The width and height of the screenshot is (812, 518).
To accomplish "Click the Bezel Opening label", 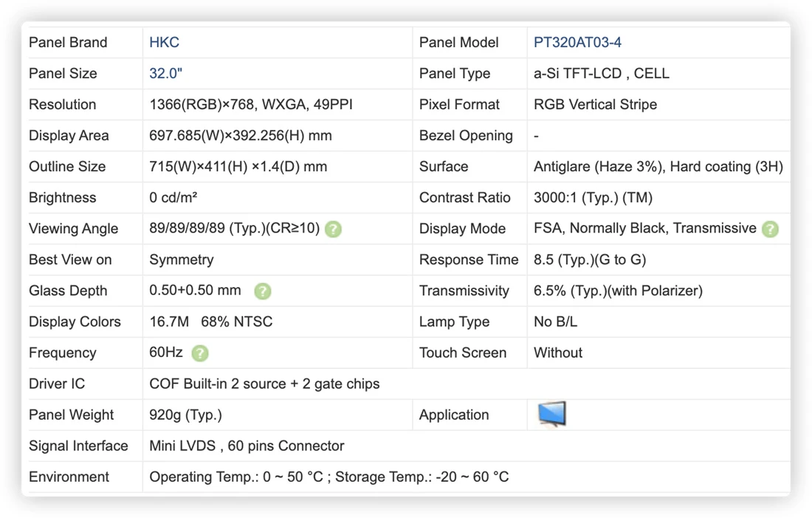I will (x=466, y=136).
